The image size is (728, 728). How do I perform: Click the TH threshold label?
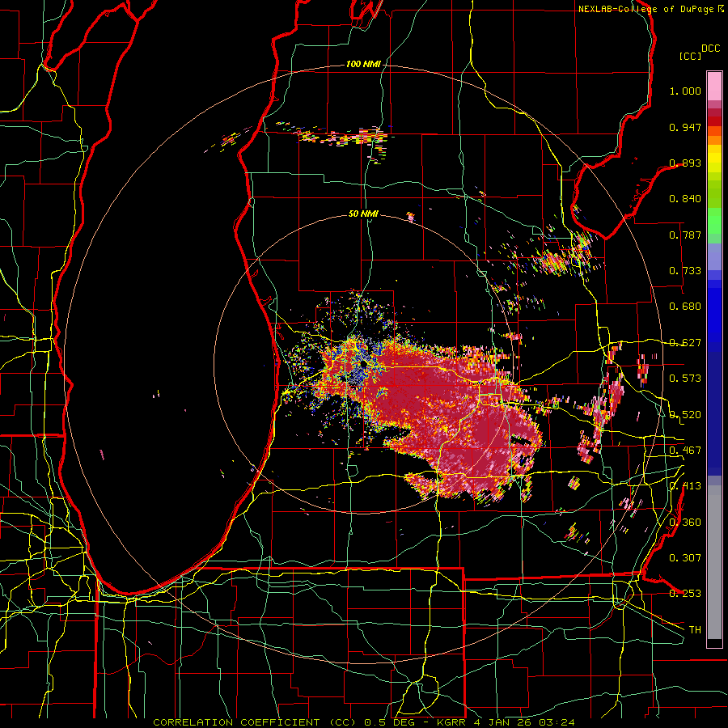click(695, 630)
